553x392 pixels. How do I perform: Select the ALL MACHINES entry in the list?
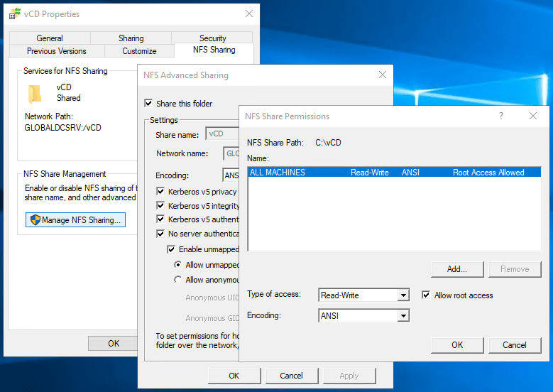(394, 172)
